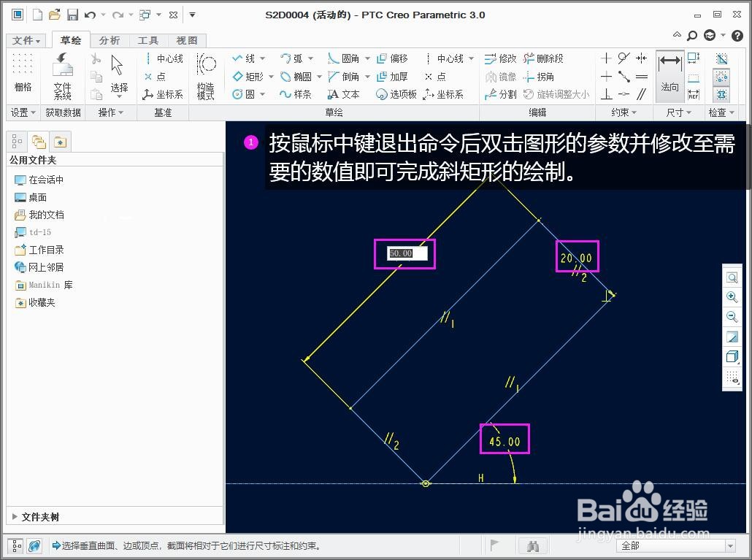
Task: Click the close-window icon in quick access toolbar
Action: point(174,15)
